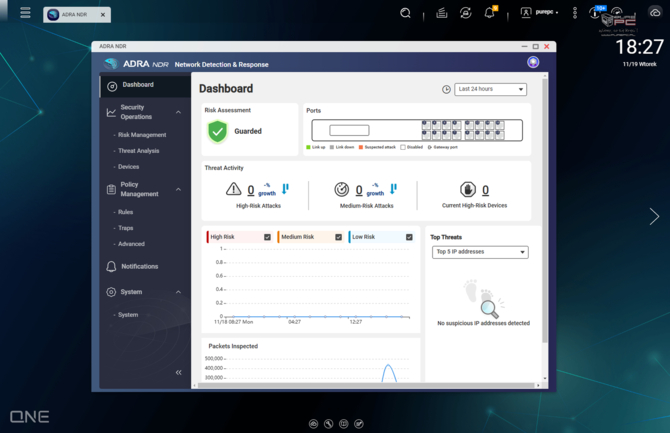
Task: Click the second round icon in the bottom dock
Action: coord(328,424)
